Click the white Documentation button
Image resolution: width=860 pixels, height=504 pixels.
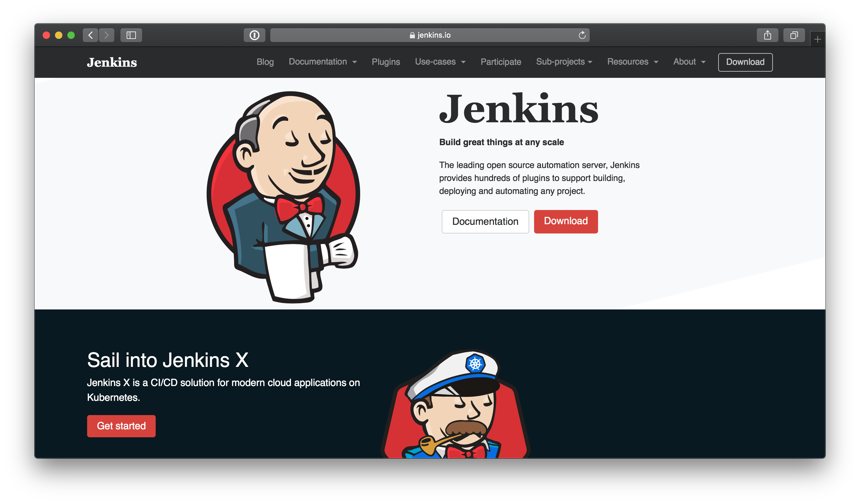pyautogui.click(x=485, y=221)
